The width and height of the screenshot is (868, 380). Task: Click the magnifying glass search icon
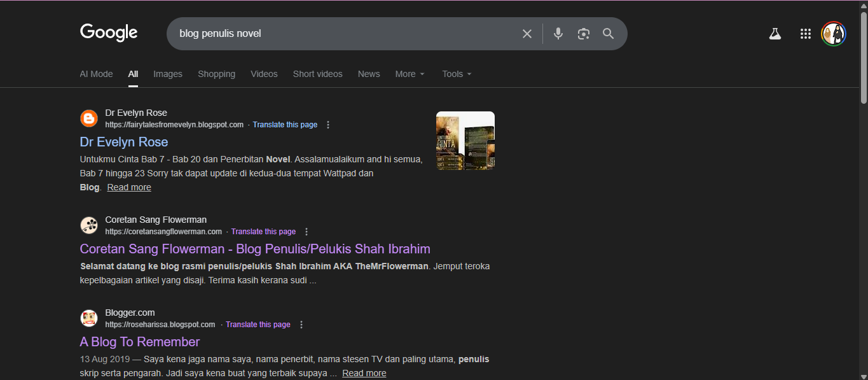click(x=608, y=34)
